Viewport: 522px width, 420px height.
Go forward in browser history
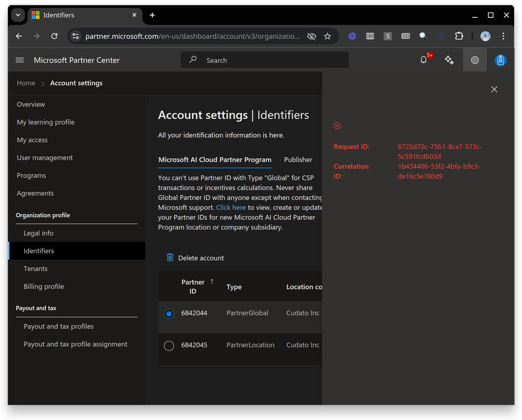[36, 36]
